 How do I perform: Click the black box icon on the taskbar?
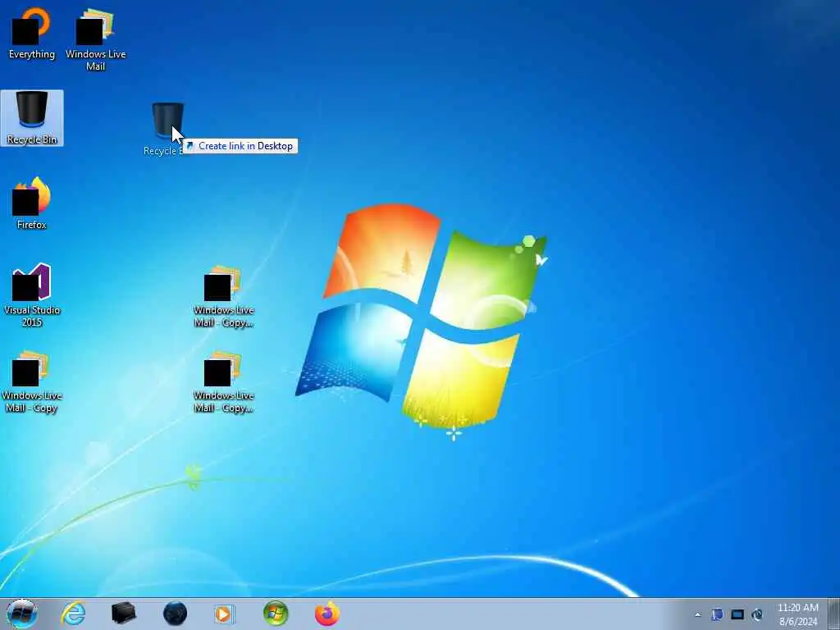click(x=124, y=614)
